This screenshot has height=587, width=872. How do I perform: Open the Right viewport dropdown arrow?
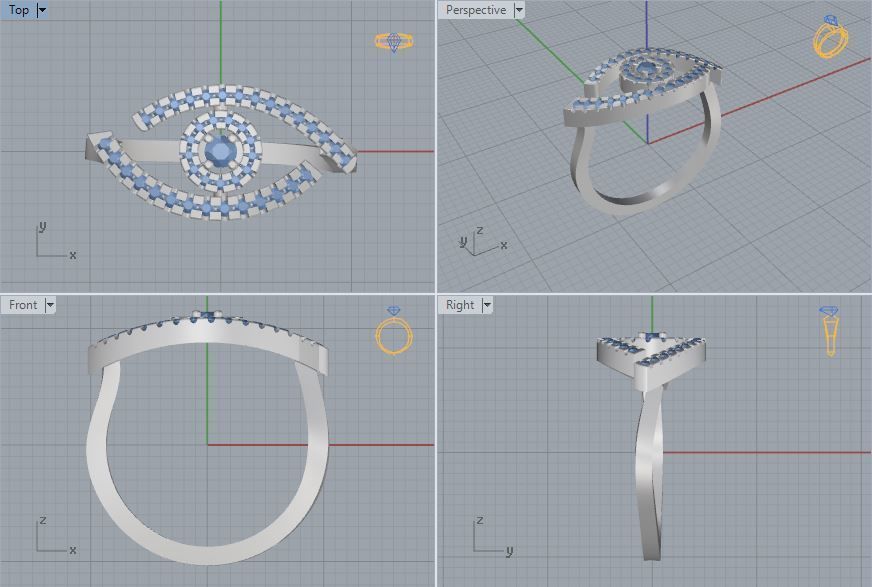point(487,305)
